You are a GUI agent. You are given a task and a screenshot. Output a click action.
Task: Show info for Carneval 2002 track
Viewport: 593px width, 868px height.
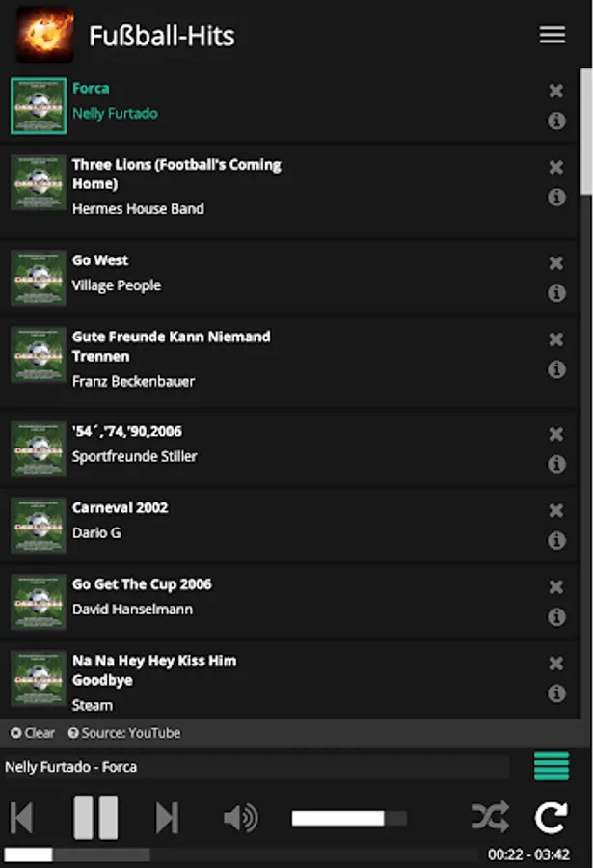point(556,540)
